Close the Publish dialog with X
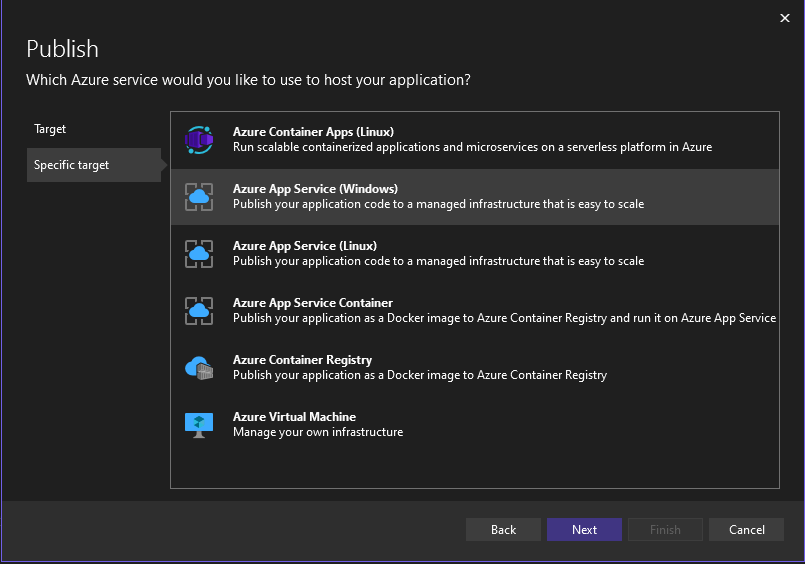Viewport: 805px width, 564px height. pyautogui.click(x=784, y=18)
